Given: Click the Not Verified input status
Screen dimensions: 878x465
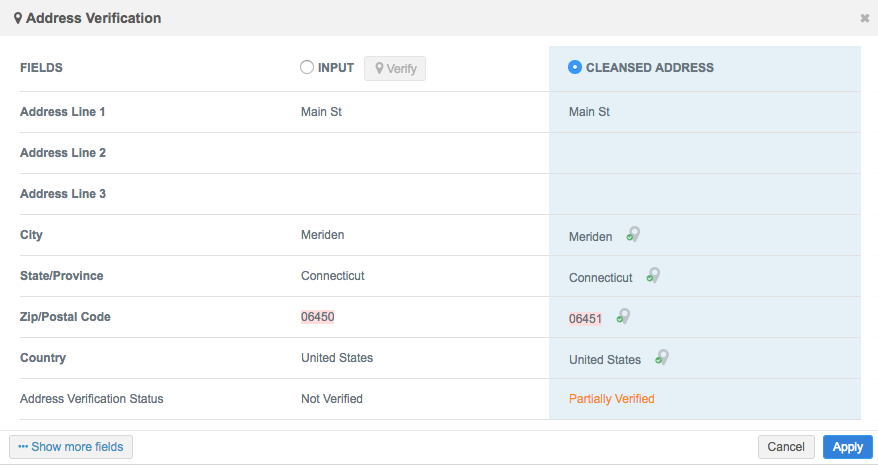Looking at the screenshot, I should (331, 399).
